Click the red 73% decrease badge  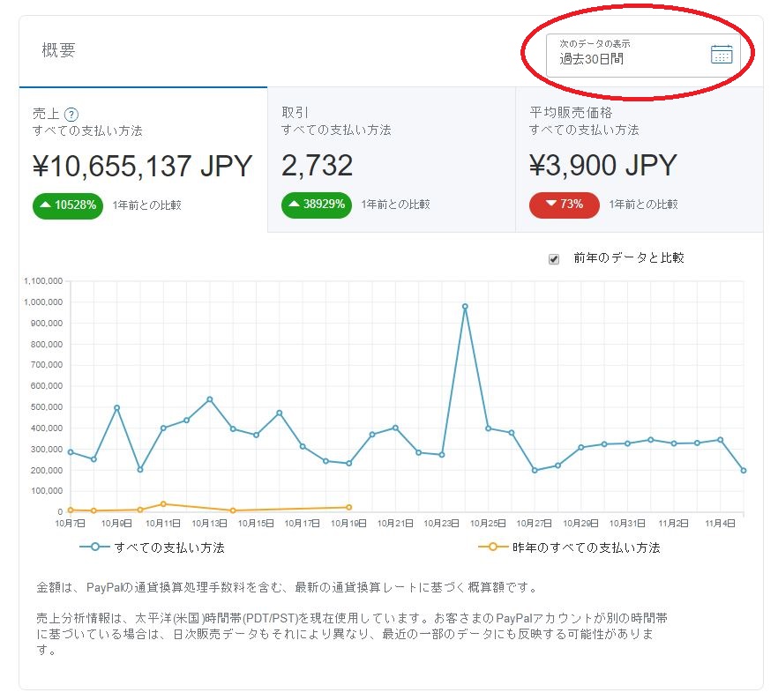click(x=565, y=205)
